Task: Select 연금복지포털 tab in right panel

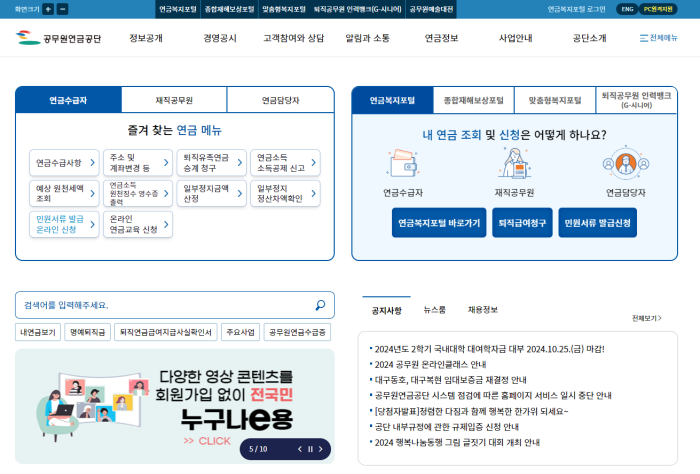Action: pos(392,100)
